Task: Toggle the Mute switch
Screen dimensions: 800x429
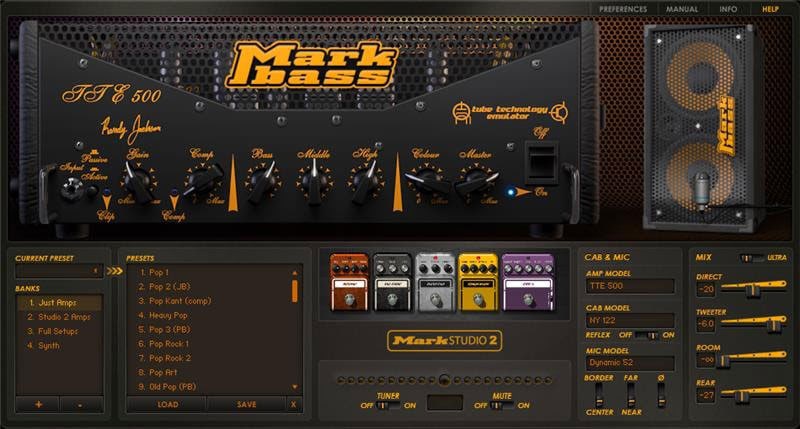Action: (x=502, y=405)
